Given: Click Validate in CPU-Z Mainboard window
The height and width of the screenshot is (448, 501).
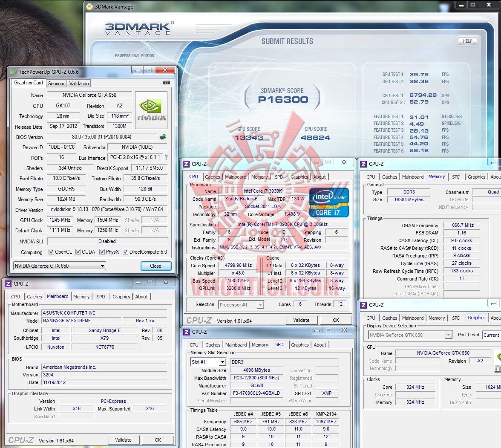Looking at the screenshot, I should pyautogui.click(x=124, y=440).
